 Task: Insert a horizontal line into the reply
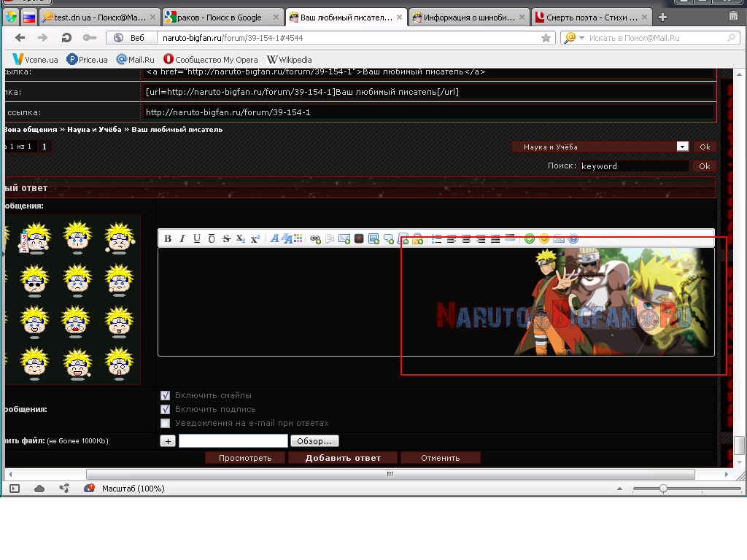click(510, 238)
